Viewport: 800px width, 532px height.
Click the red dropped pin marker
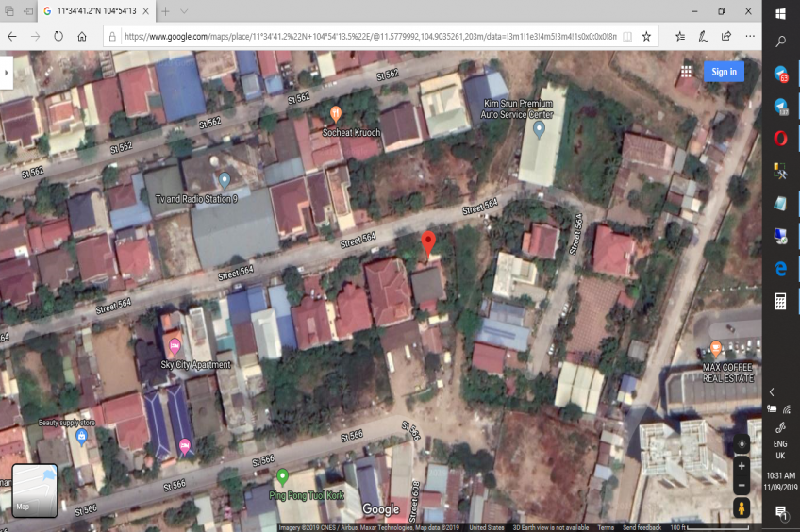428,243
